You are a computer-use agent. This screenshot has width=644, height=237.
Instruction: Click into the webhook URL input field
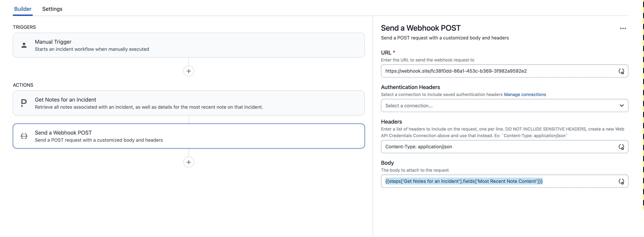[498, 71]
